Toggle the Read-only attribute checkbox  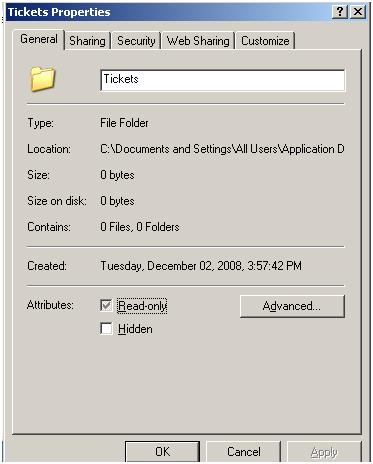[x=106, y=305]
